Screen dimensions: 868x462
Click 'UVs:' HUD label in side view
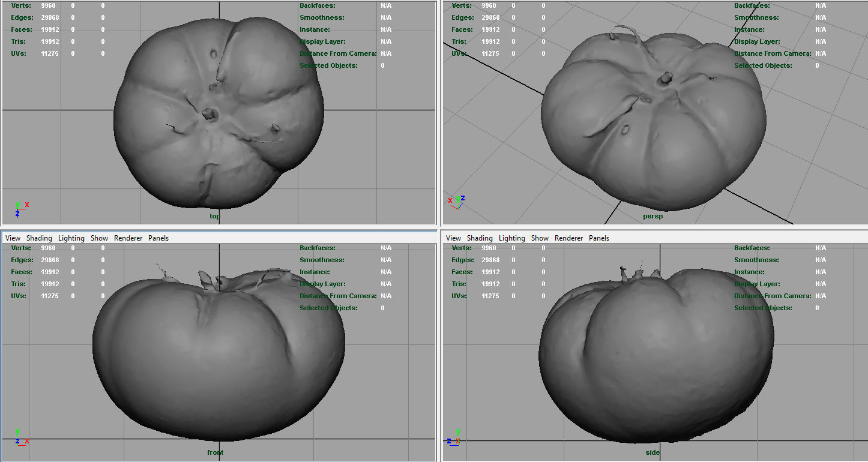(x=459, y=296)
